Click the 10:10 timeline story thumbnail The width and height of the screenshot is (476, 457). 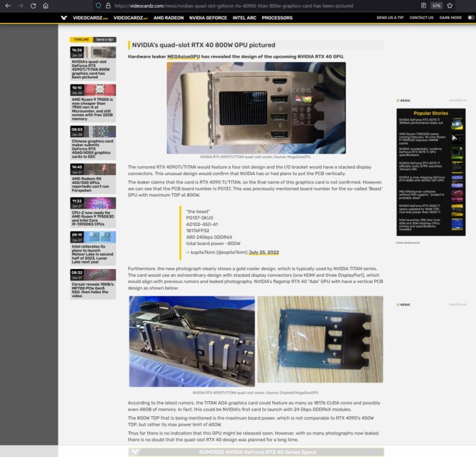(x=93, y=90)
